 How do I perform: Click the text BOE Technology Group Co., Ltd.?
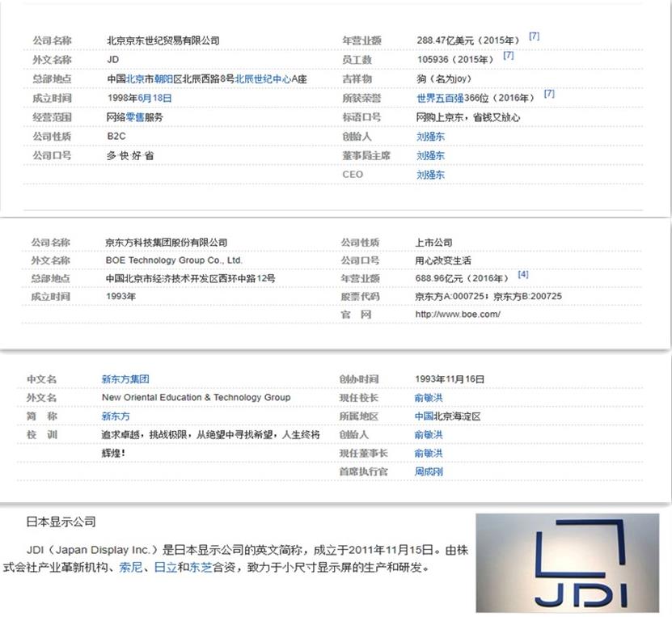click(x=174, y=260)
